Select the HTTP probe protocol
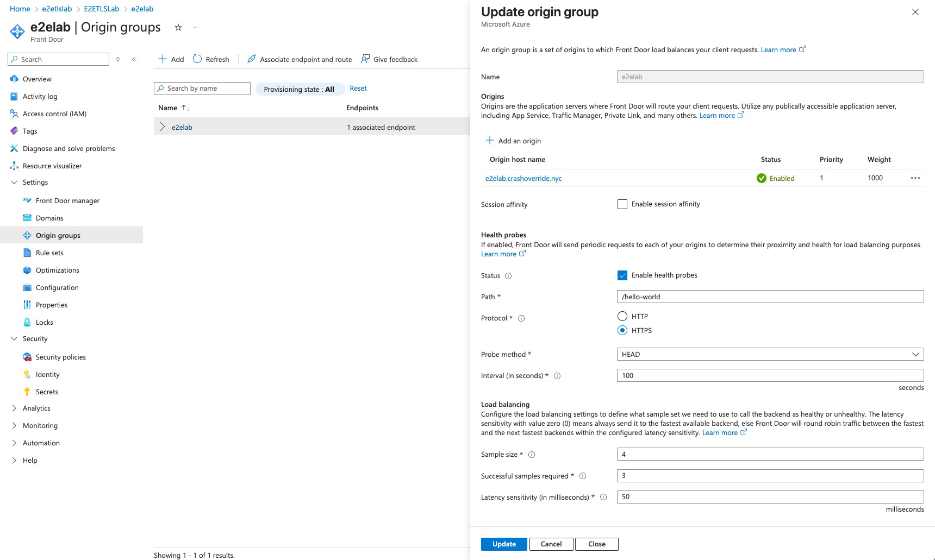The width and height of the screenshot is (935, 560). click(x=622, y=316)
